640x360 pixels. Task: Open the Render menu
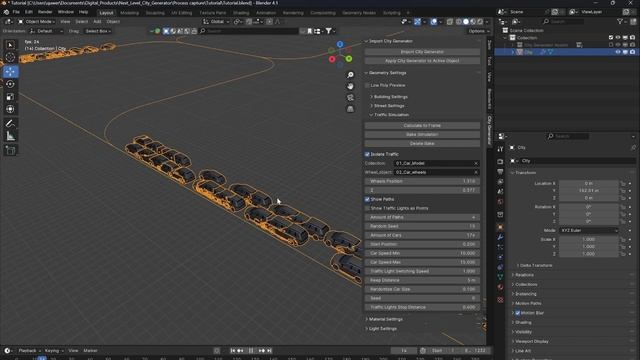click(x=45, y=12)
